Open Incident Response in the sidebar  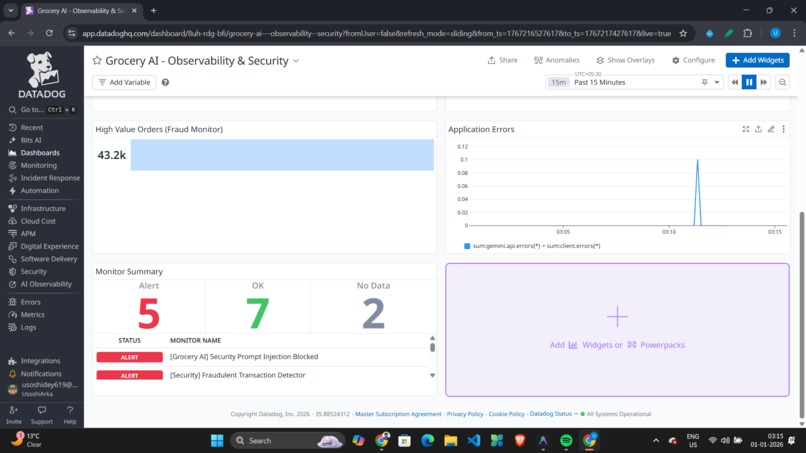[x=50, y=178]
